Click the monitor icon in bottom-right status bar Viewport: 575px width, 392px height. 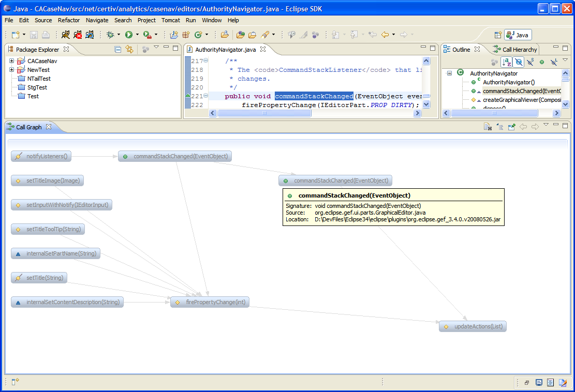tap(539, 383)
